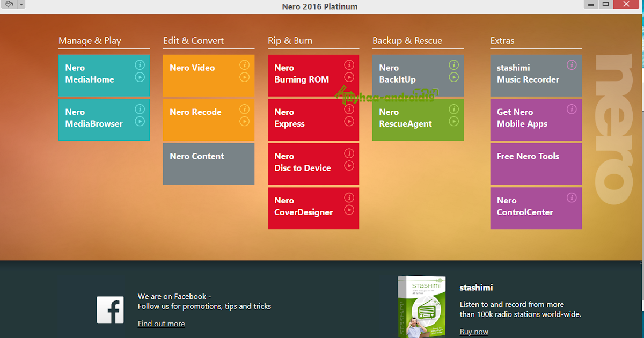
Task: Launch Nero Express tile
Action: (x=313, y=120)
